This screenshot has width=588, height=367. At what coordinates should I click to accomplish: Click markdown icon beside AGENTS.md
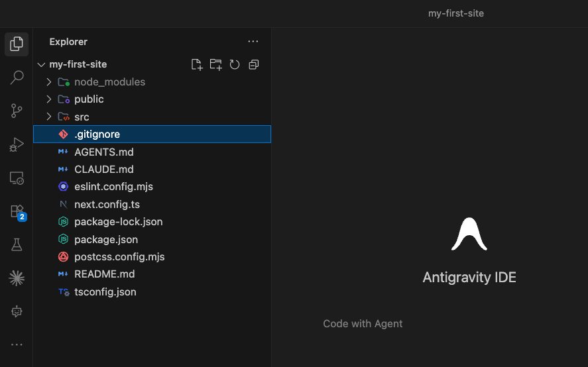point(63,152)
